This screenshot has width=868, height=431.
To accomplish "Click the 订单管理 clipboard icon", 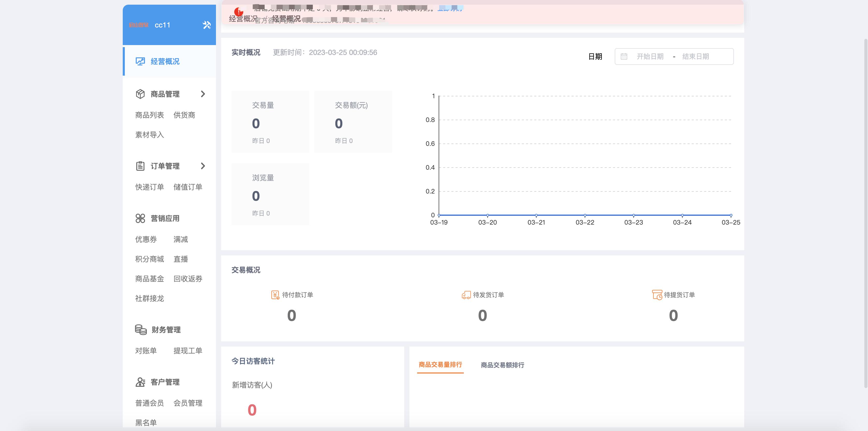I will (x=140, y=166).
